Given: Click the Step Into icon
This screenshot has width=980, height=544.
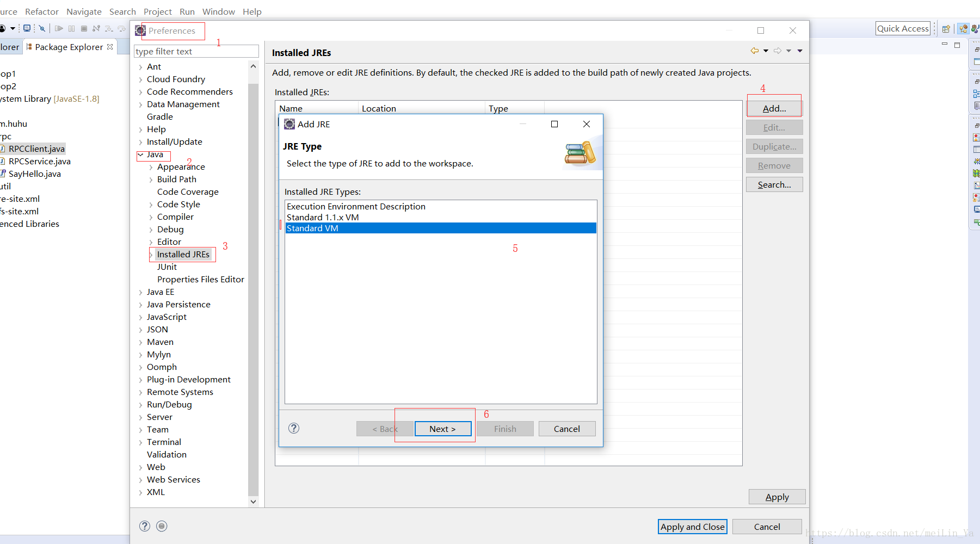Looking at the screenshot, I should (109, 28).
